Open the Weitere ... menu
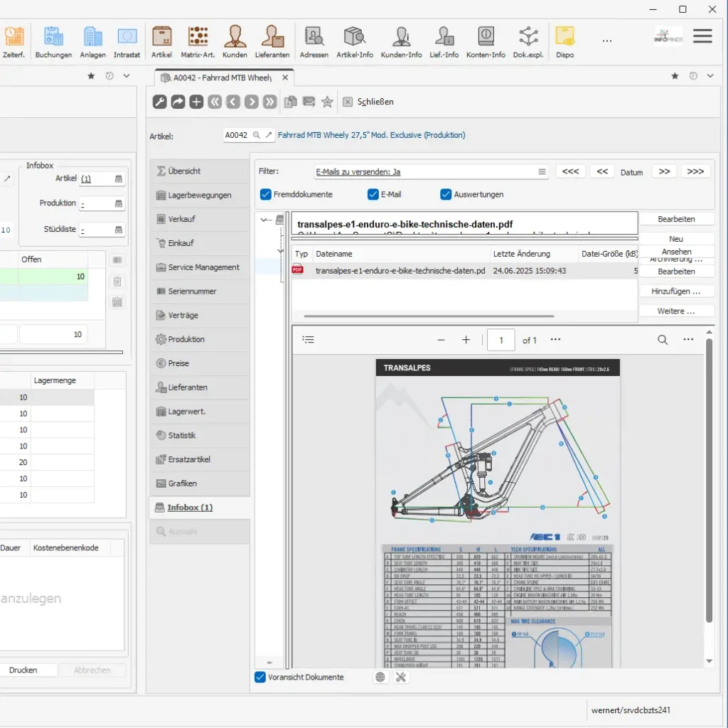Screen dimensions: 728x728 676,311
